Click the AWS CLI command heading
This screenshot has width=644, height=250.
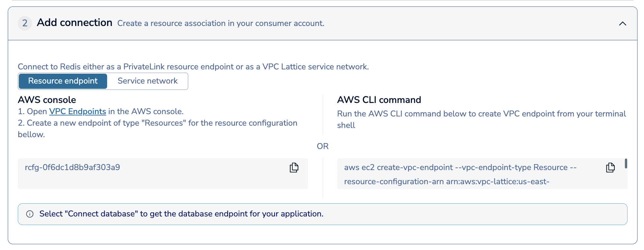tap(379, 100)
